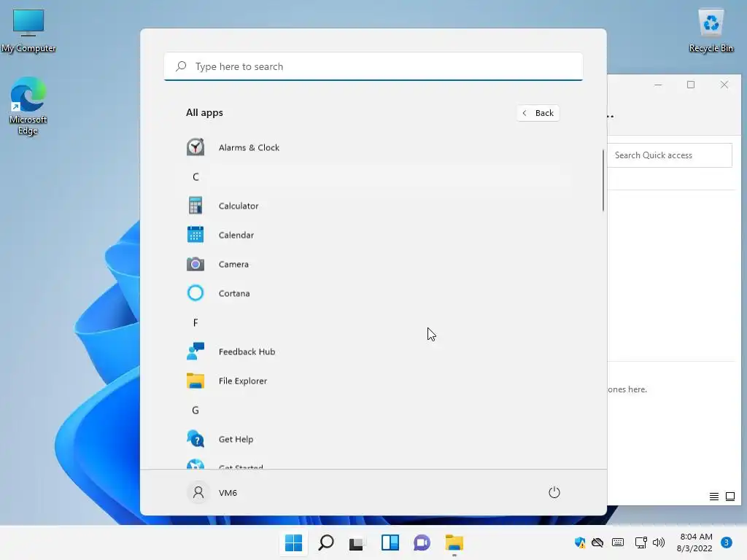This screenshot has height=560, width=747.
Task: Click the OneDrive cloud tray icon
Action: [597, 542]
